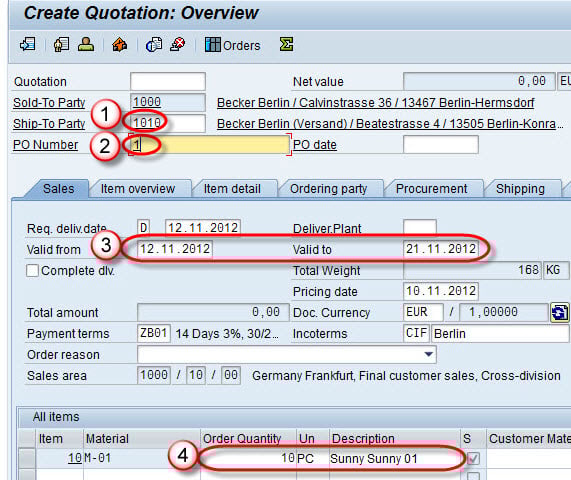This screenshot has width=571, height=480.
Task: Enable the Complete dlv. checkbox
Action: [x=32, y=271]
